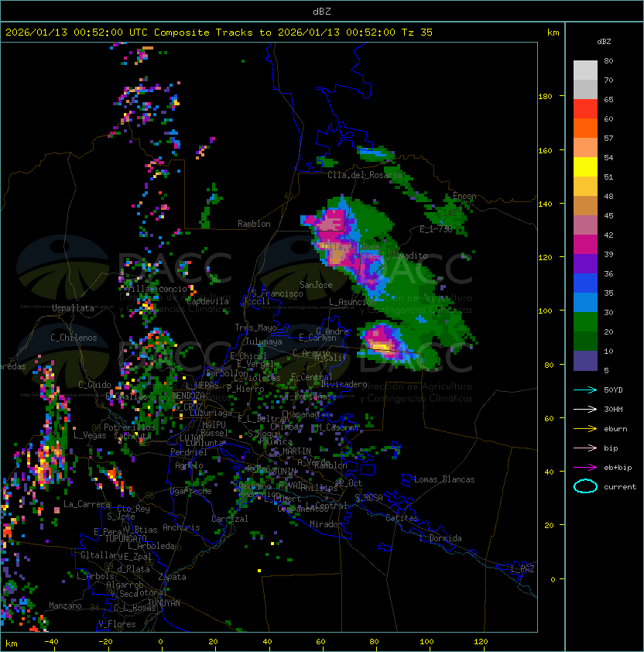Image resolution: width=644 pixels, height=652 pixels.
Task: Click the 60 km horizontal axis tick label
Action: (320, 642)
